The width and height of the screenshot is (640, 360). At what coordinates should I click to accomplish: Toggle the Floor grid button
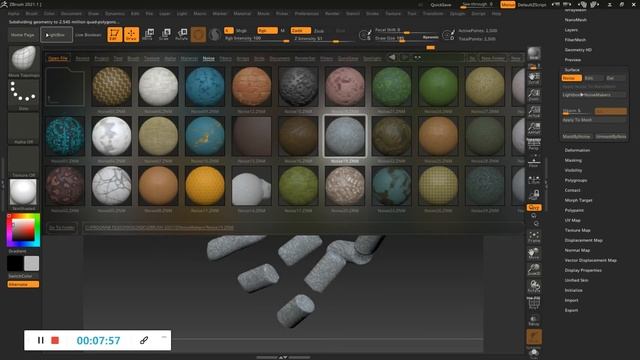coord(533,162)
